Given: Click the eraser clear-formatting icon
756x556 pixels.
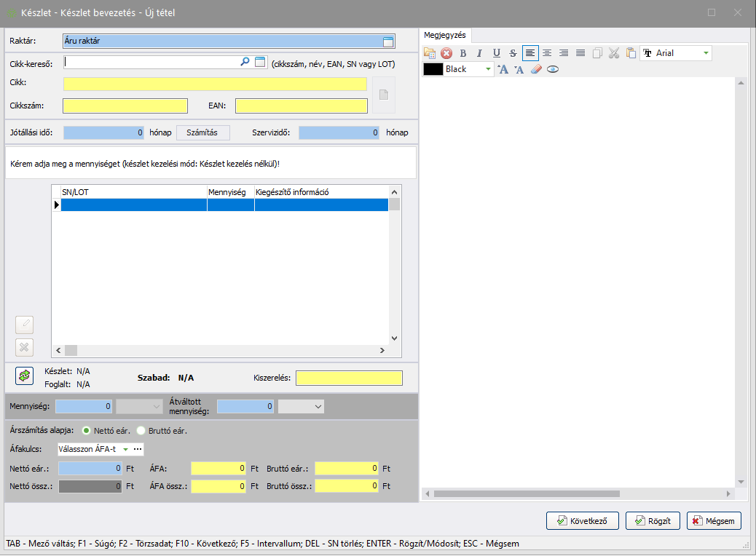Looking at the screenshot, I should click(536, 70).
